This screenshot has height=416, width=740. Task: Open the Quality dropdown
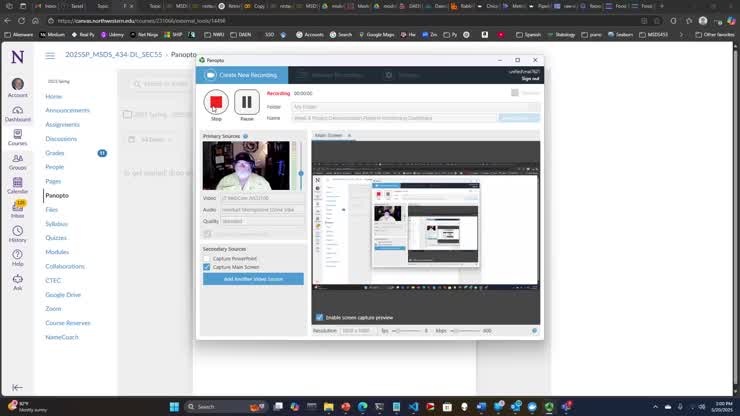click(262, 221)
